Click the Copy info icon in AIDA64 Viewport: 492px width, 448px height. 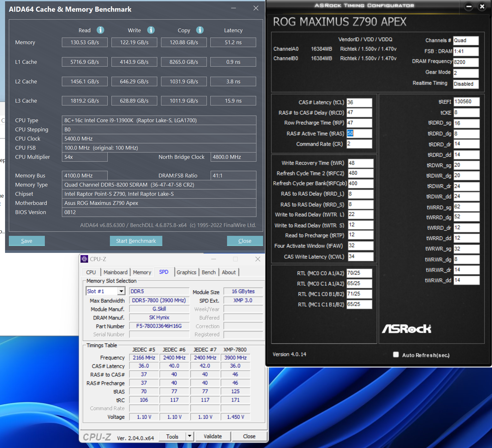point(200,30)
